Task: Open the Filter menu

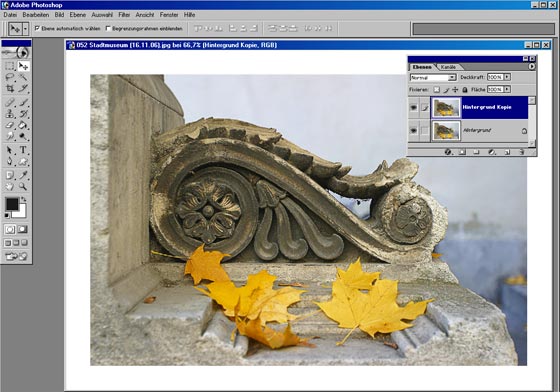Action: [124, 15]
